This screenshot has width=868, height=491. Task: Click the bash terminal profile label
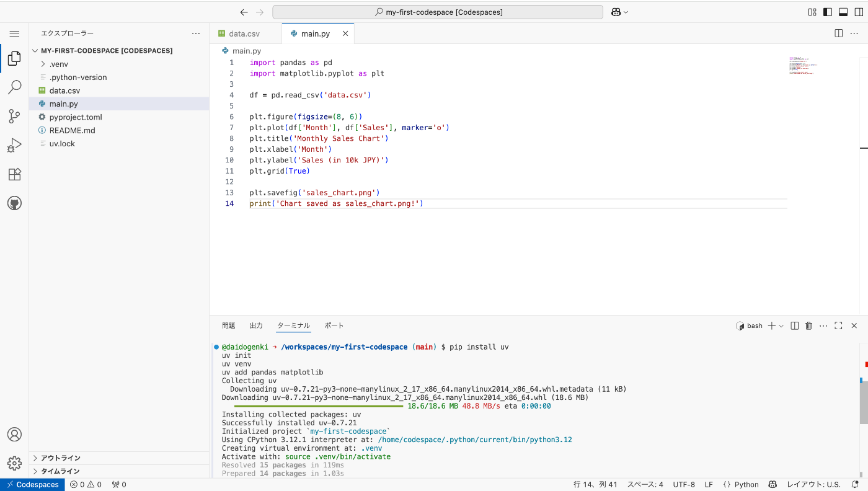pyautogui.click(x=749, y=325)
